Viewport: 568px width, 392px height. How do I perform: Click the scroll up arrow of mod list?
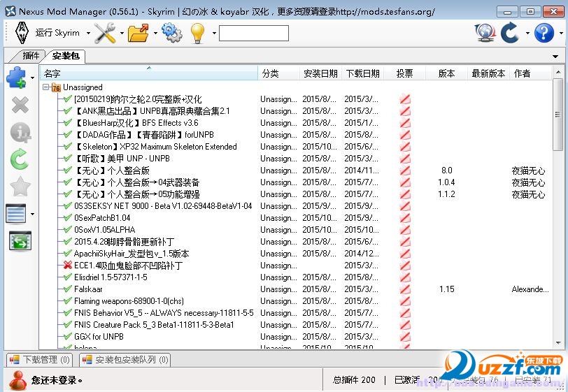point(558,73)
